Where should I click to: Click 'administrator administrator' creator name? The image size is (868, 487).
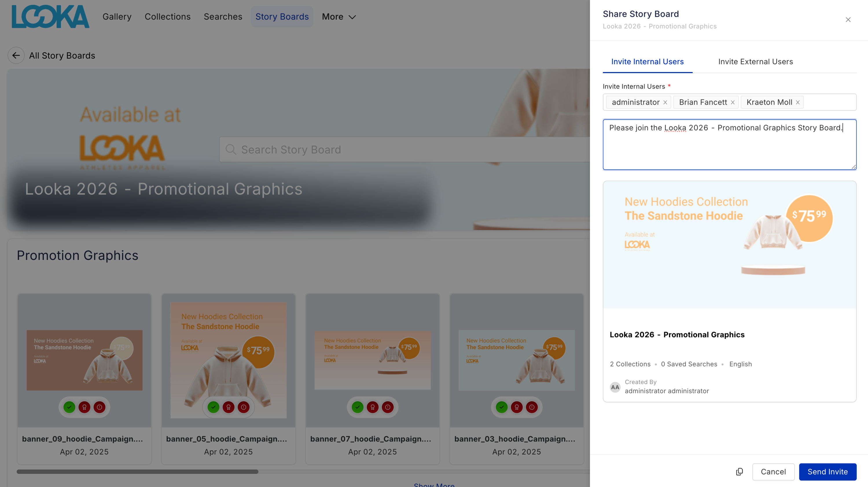(x=667, y=391)
